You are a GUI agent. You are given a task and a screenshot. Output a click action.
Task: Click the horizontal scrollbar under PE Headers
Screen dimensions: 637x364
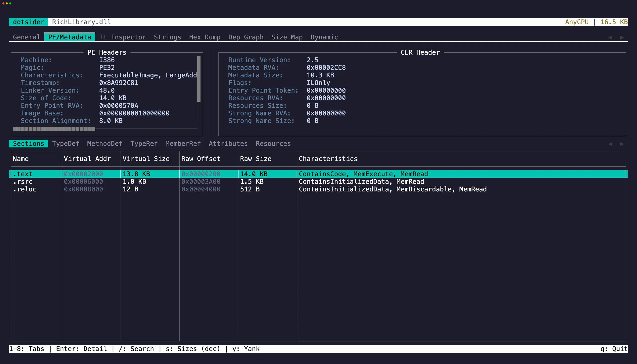pos(54,129)
